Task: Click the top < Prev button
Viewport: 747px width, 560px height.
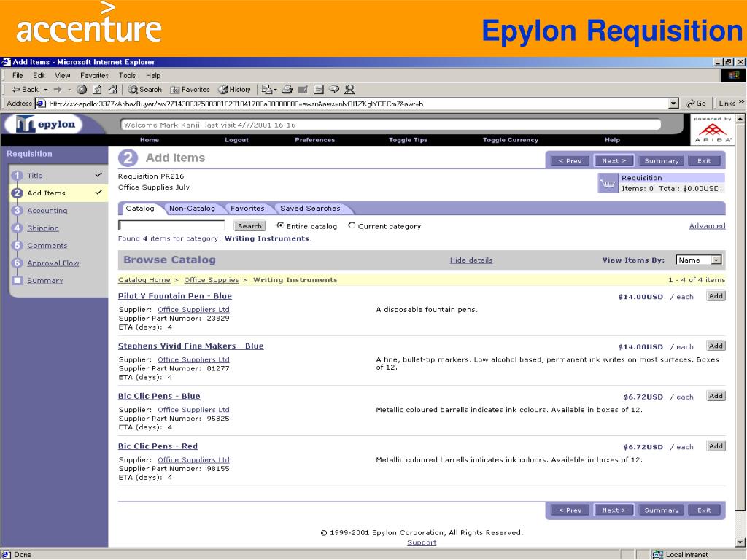Action: [x=570, y=161]
